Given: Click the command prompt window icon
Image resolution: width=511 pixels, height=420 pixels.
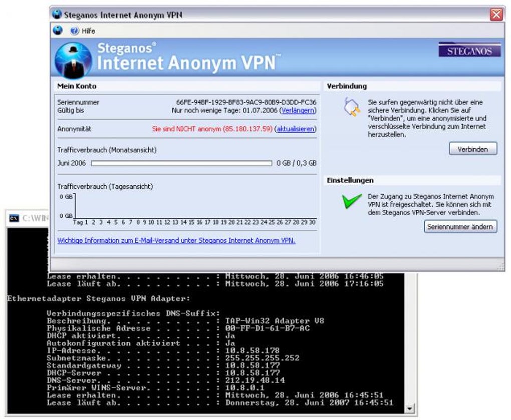Looking at the screenshot, I should [14, 218].
